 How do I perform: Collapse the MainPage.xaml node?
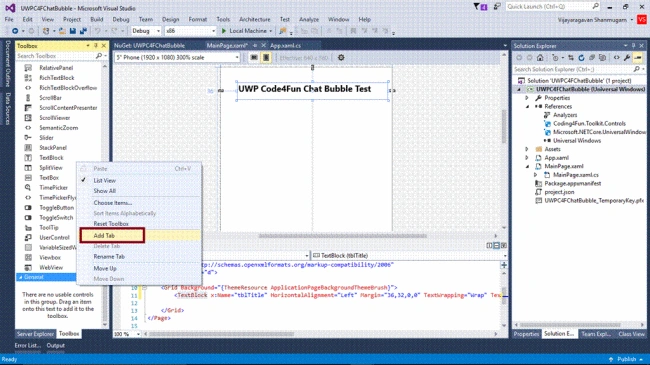click(527, 166)
